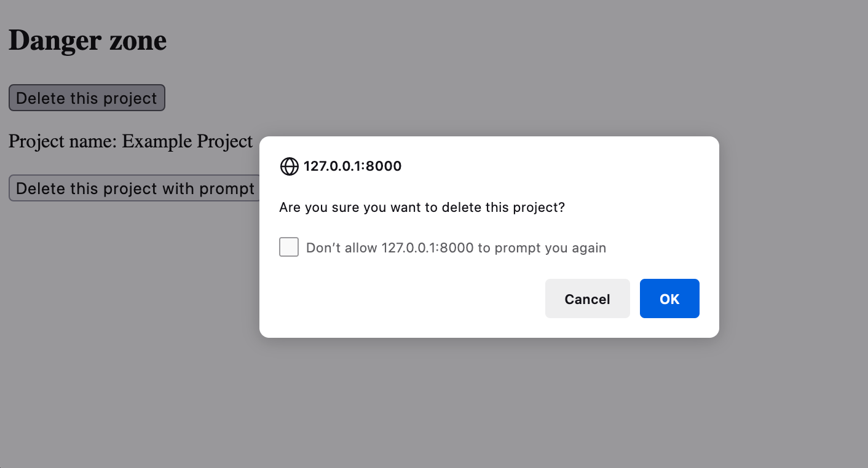The width and height of the screenshot is (868, 468).
Task: Click the globe site icon in dialog
Action: (x=289, y=166)
